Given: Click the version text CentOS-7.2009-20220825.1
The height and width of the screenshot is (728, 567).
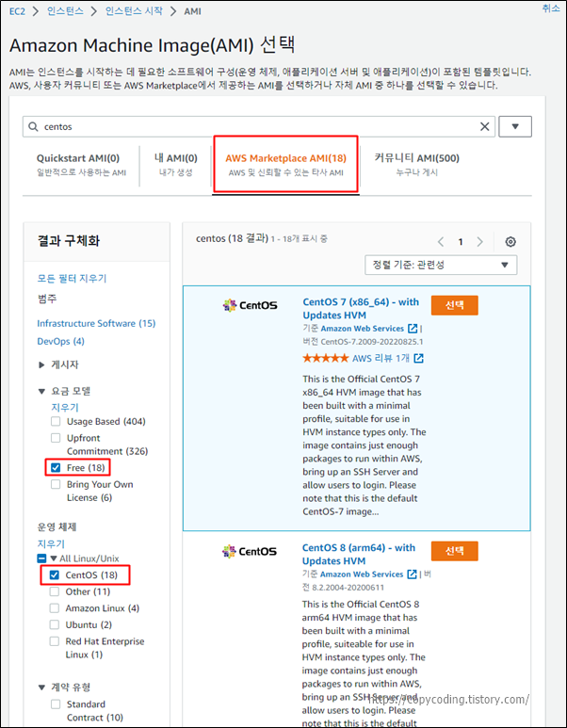Looking at the screenshot, I should pyautogui.click(x=372, y=342).
